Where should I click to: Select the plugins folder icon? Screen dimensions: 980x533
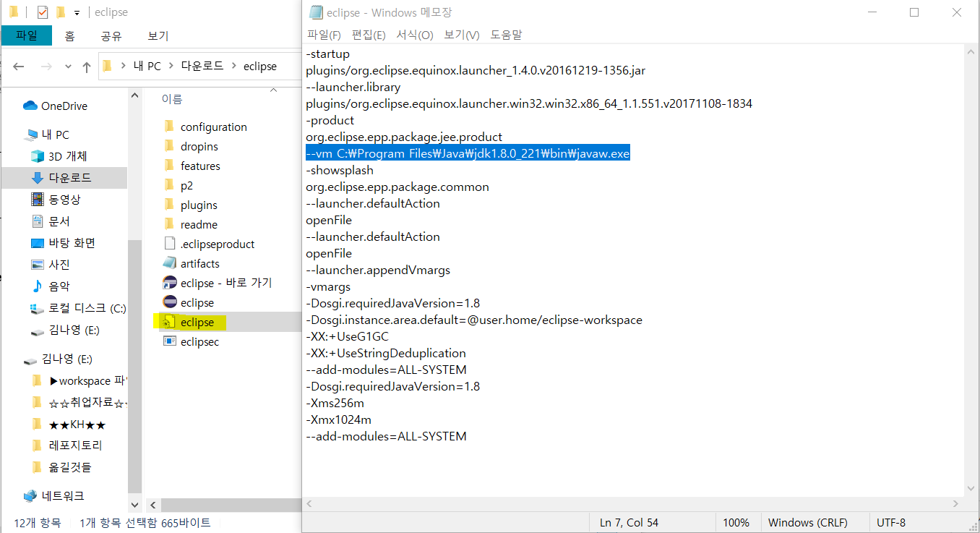tap(169, 205)
